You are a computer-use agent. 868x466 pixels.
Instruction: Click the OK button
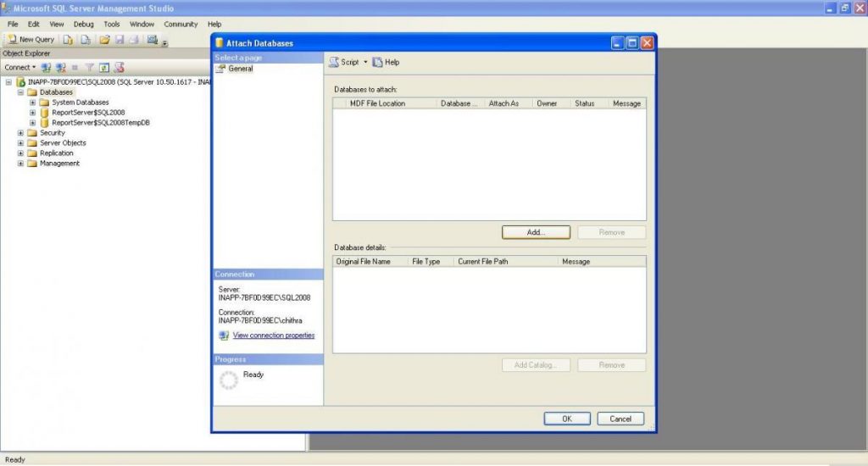pos(567,419)
